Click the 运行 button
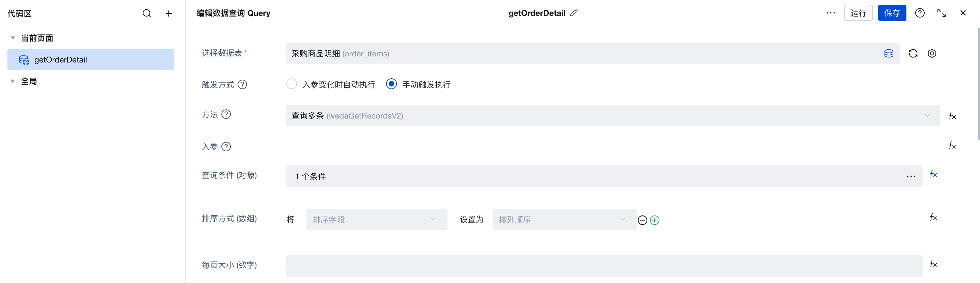This screenshot has height=283, width=980. [858, 13]
